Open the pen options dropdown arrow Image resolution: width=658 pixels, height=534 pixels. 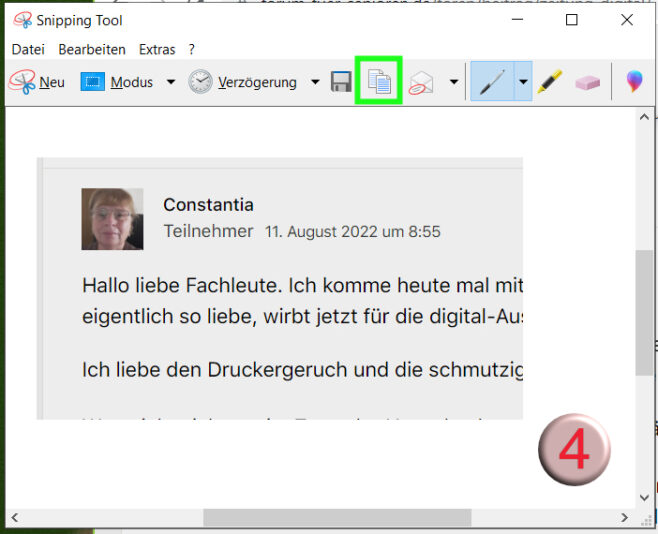(x=522, y=83)
